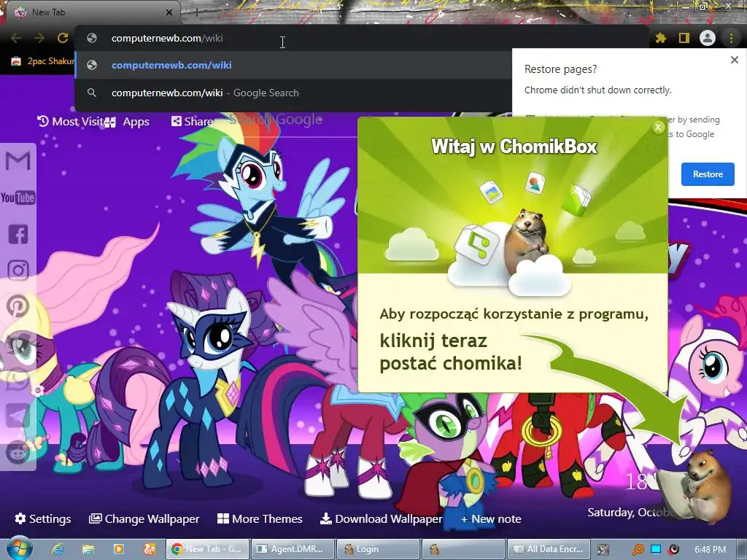Click the Share button
747x560 pixels.
(x=193, y=122)
